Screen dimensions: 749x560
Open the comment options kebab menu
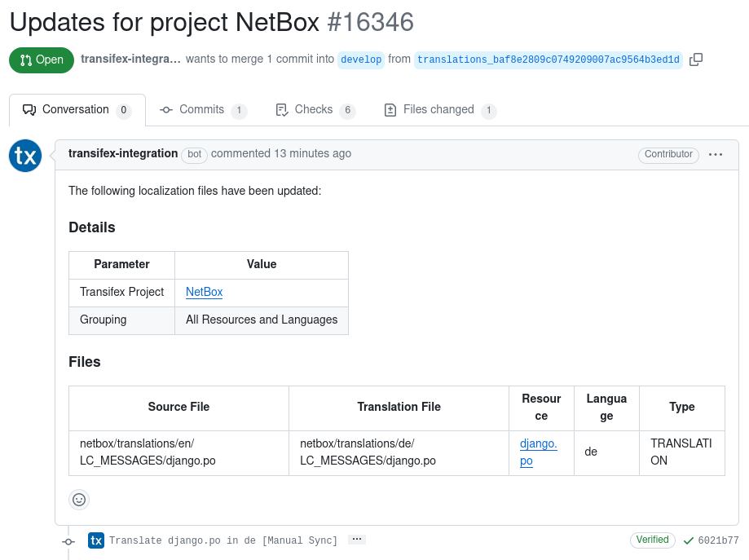[715, 155]
